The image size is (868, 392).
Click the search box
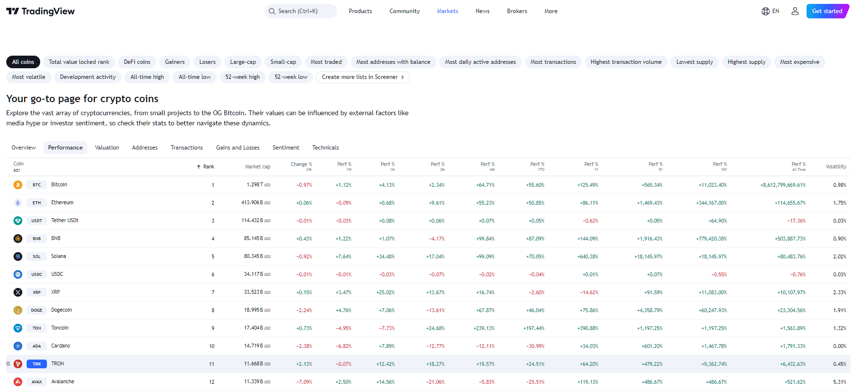click(x=301, y=11)
